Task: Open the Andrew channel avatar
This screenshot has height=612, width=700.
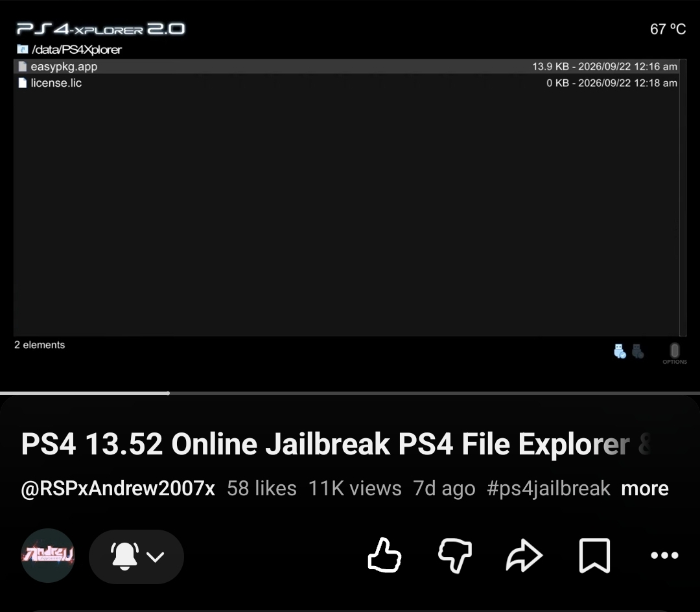Action: tap(48, 556)
